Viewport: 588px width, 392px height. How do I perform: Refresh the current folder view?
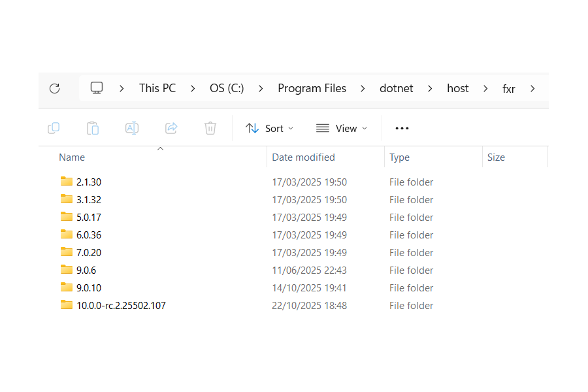coord(55,88)
